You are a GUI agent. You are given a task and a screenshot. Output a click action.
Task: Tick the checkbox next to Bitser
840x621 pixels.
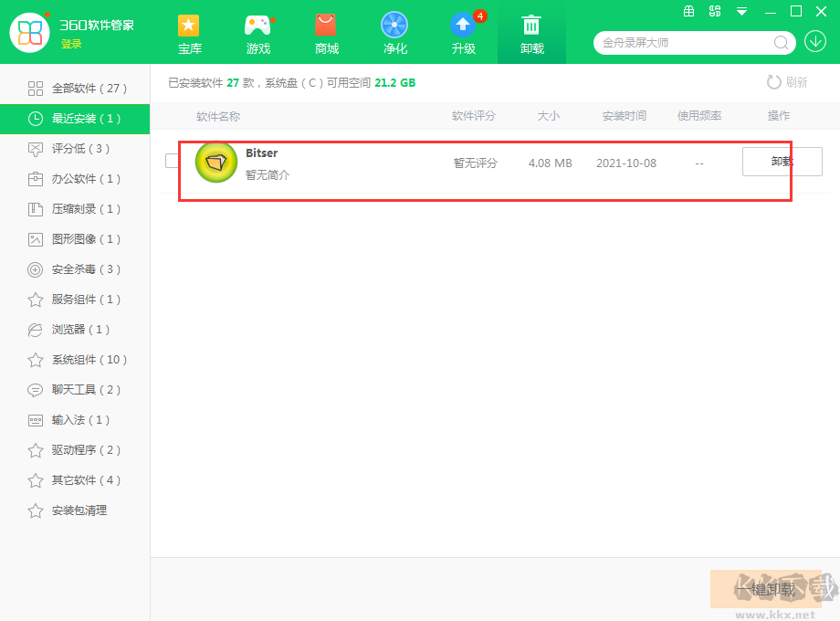[x=171, y=158]
